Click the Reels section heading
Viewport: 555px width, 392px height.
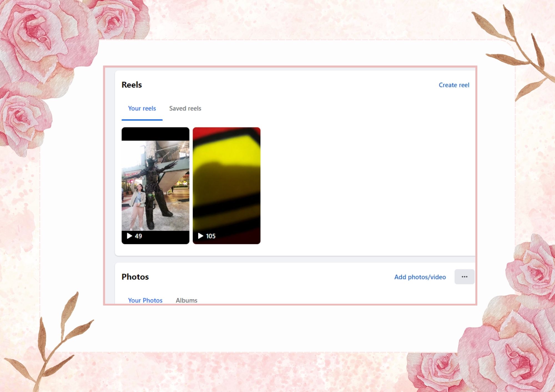click(132, 85)
